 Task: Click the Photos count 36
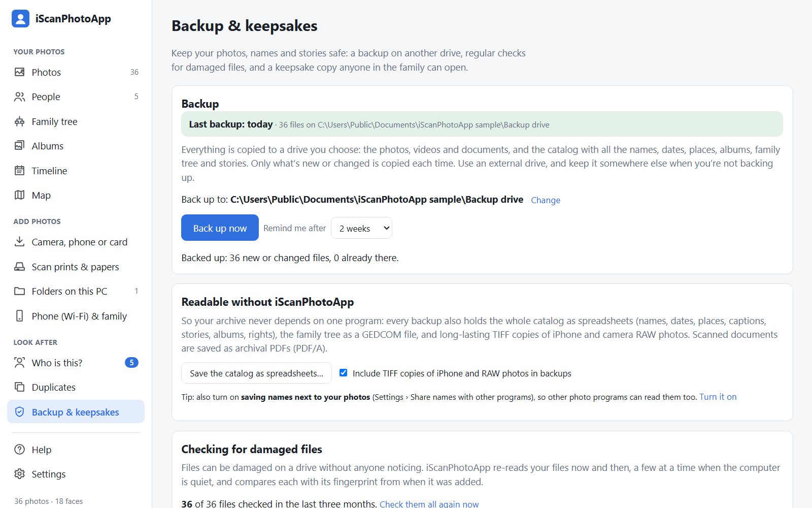click(134, 72)
